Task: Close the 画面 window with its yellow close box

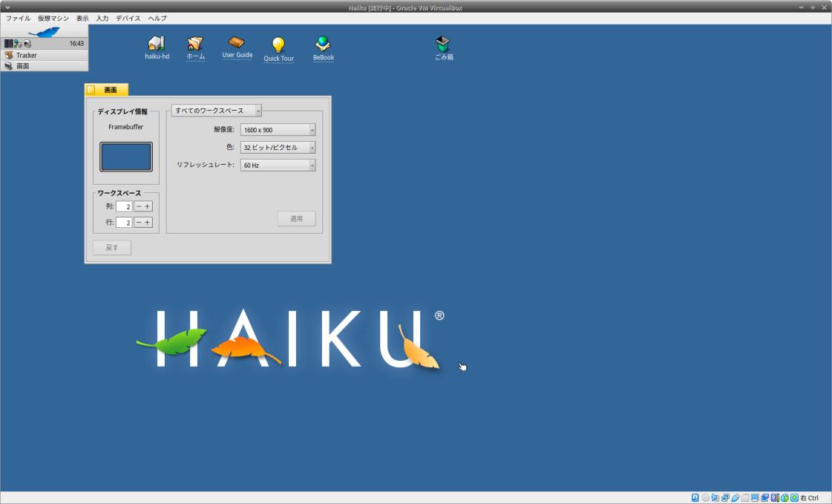Action: (x=91, y=90)
